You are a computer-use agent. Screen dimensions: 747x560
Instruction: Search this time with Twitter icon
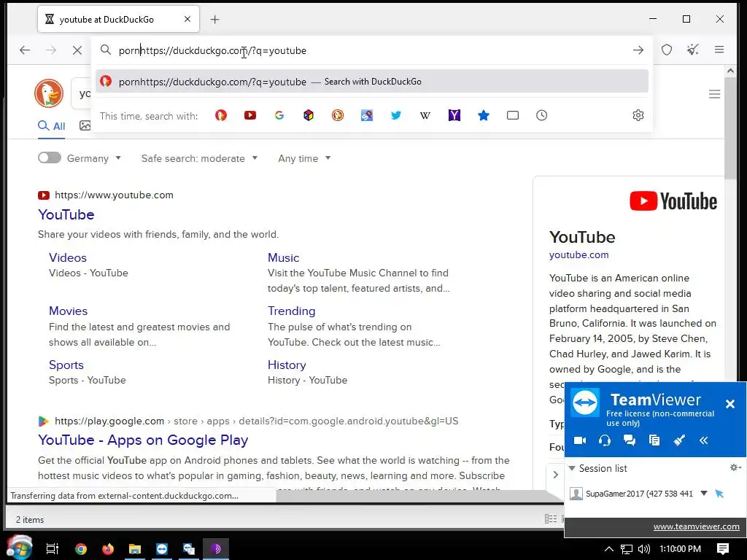[396, 115]
